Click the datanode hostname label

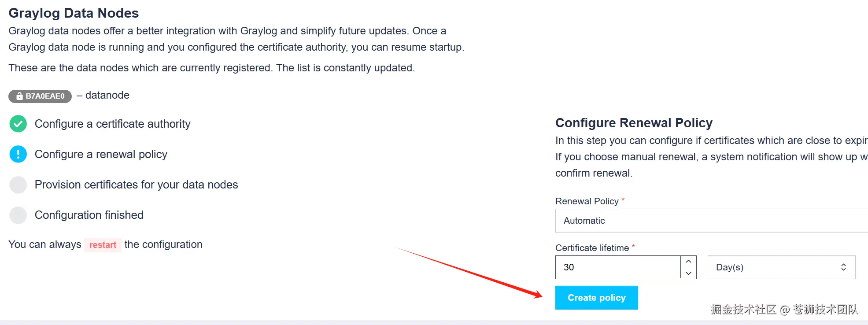coord(107,95)
